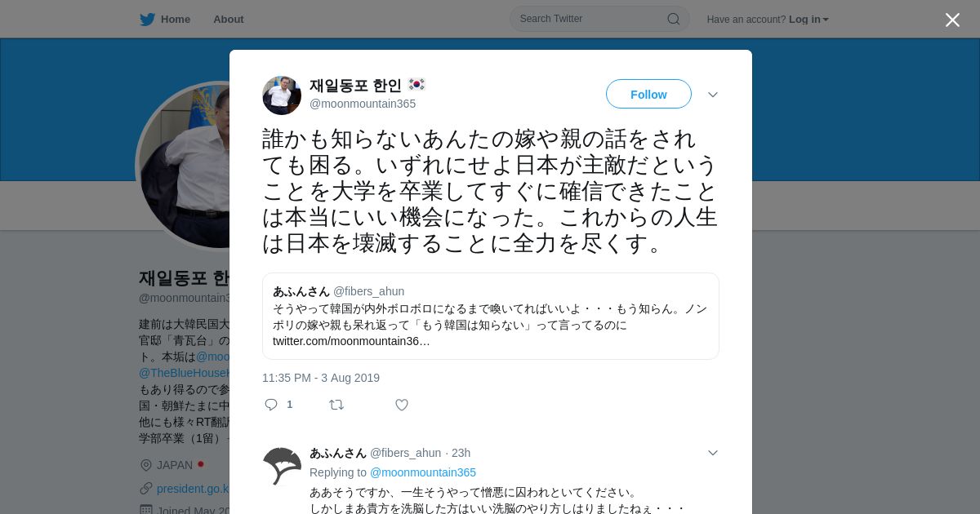Click the reply speech bubble icon

[271, 405]
